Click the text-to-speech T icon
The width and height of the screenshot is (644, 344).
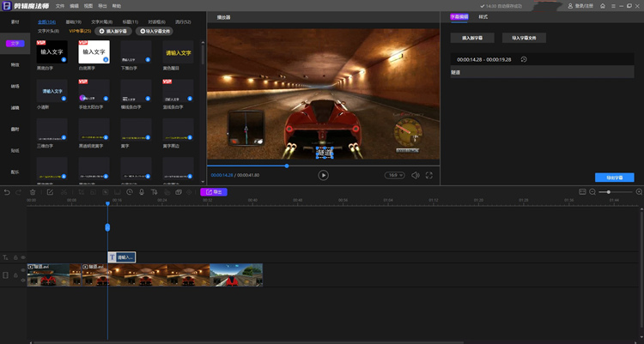[x=154, y=192]
